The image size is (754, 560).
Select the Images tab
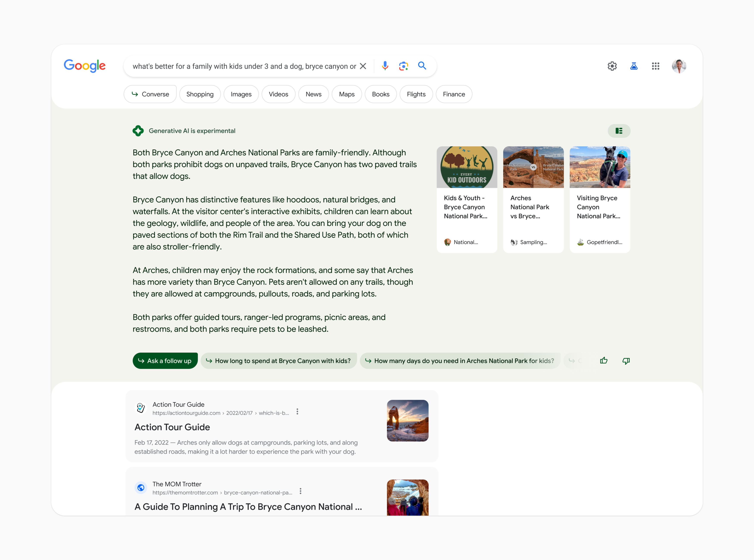pos(241,94)
